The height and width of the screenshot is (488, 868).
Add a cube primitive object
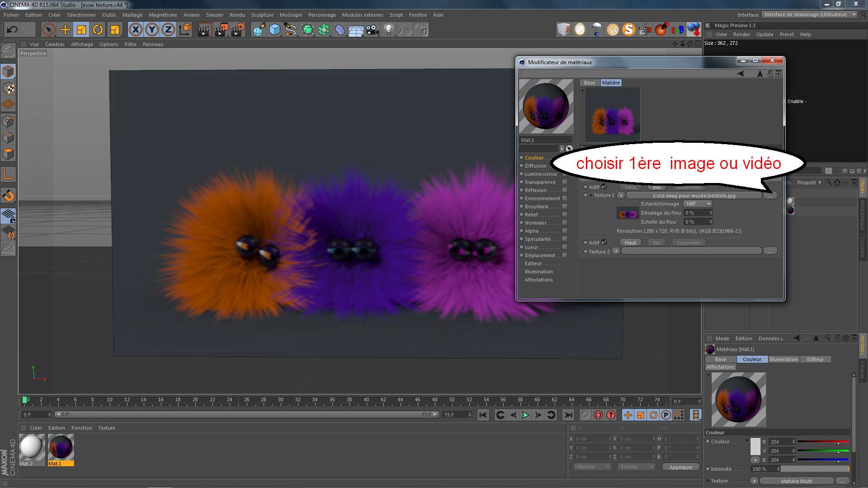pyautogui.click(x=275, y=30)
